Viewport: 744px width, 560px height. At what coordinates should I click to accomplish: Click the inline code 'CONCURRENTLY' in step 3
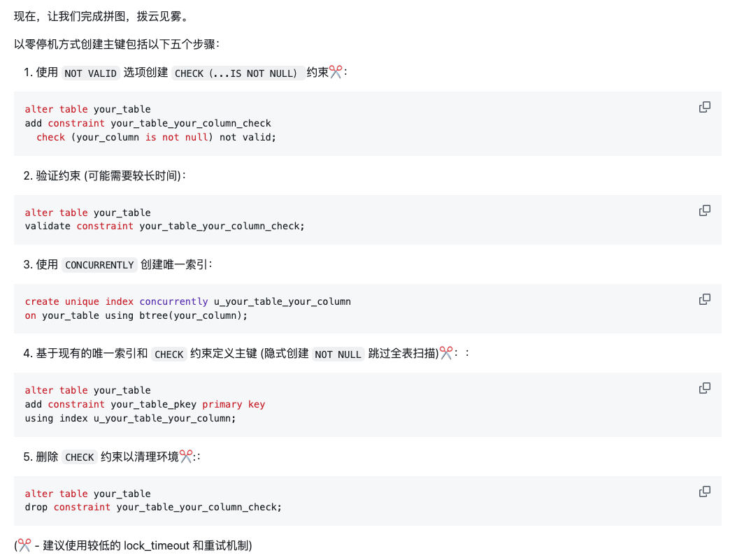point(99,265)
